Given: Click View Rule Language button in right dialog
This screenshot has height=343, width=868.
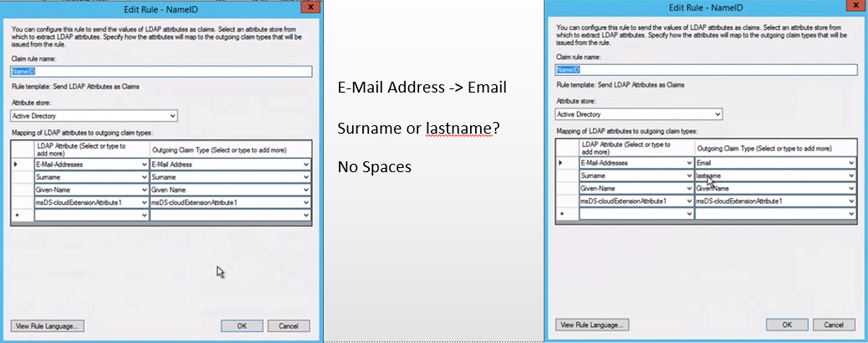Looking at the screenshot, I should click(x=592, y=325).
